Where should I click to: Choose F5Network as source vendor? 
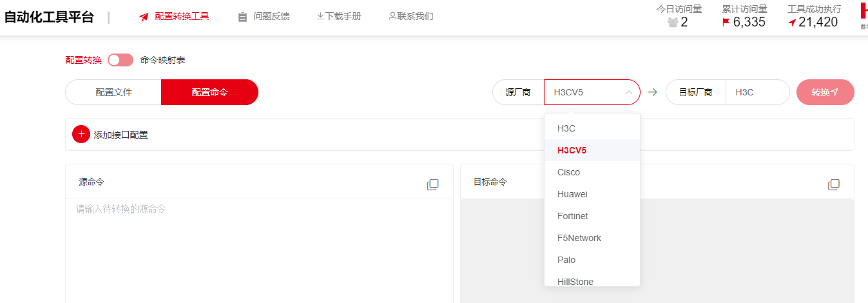592,238
